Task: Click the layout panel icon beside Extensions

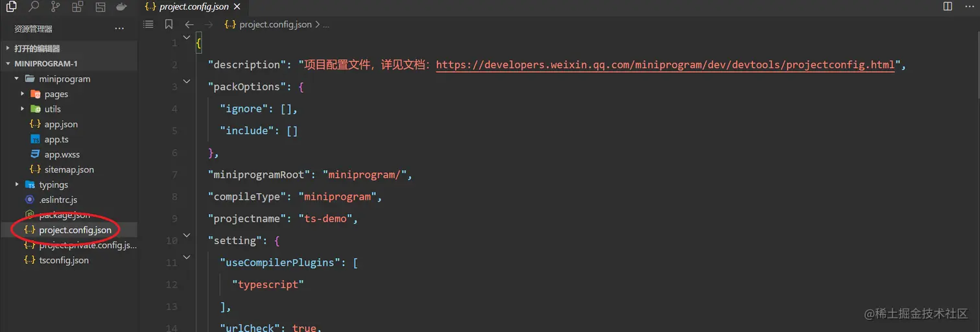Action: click(100, 7)
